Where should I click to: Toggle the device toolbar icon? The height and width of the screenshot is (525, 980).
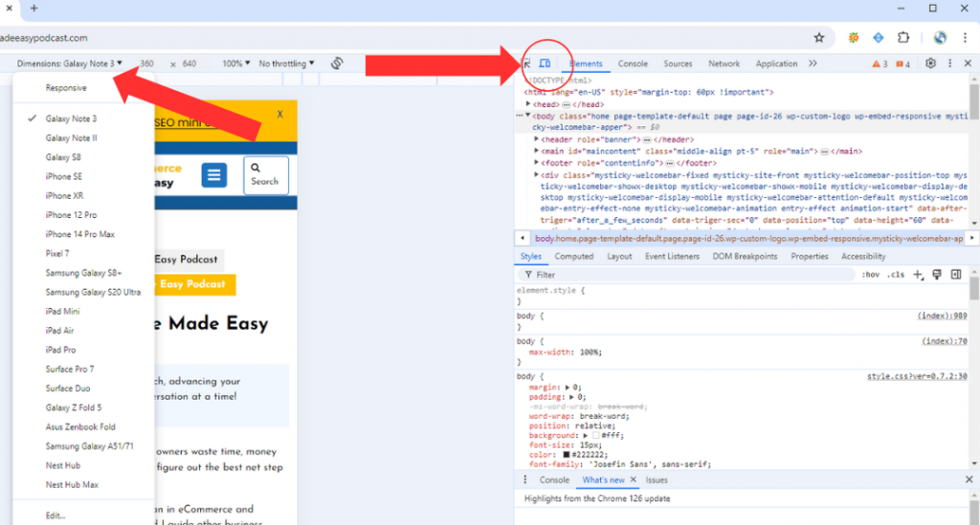545,63
